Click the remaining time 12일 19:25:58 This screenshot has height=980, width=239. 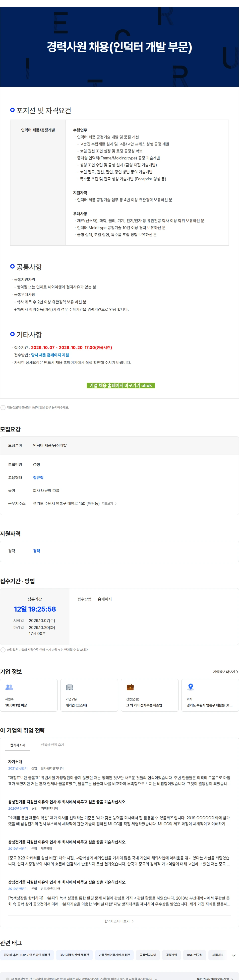coord(35,609)
